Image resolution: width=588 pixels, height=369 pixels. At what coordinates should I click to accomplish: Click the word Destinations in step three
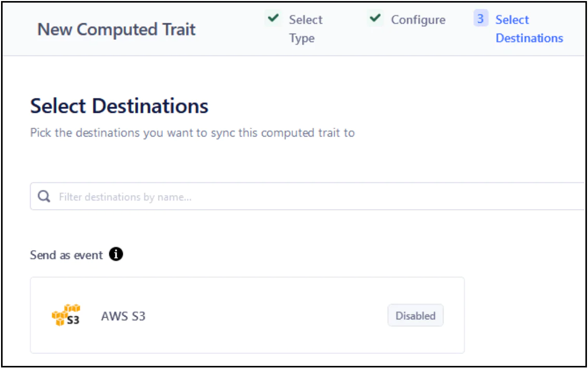coord(529,38)
